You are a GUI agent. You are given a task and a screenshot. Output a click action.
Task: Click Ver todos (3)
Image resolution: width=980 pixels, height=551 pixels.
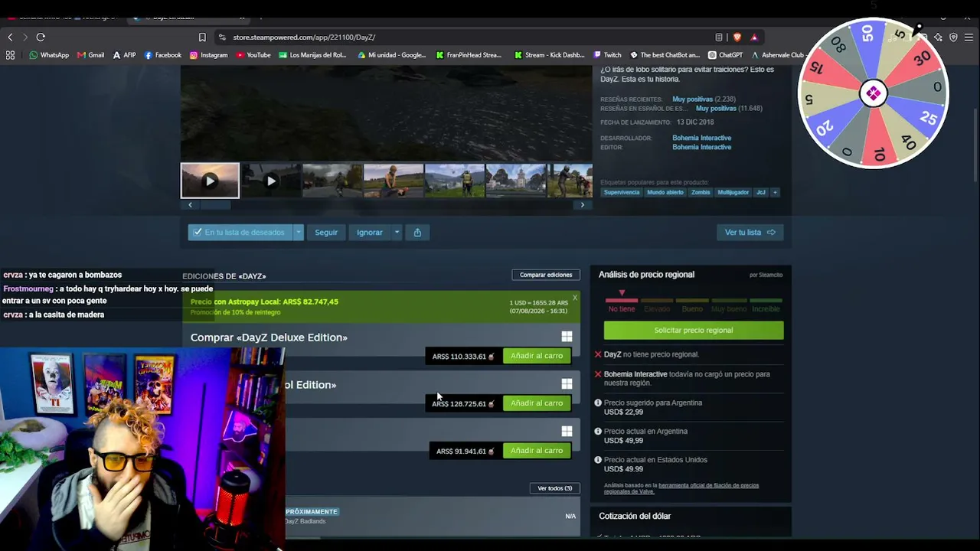(555, 488)
